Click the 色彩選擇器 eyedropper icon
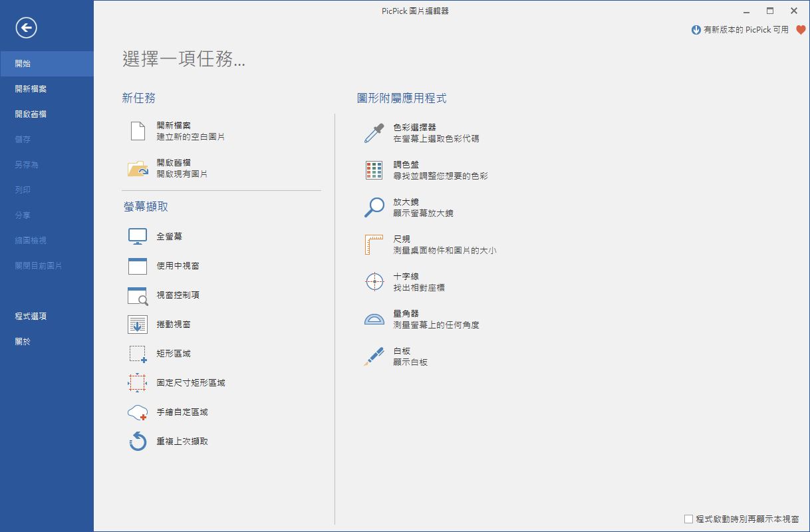810x532 pixels. (374, 133)
